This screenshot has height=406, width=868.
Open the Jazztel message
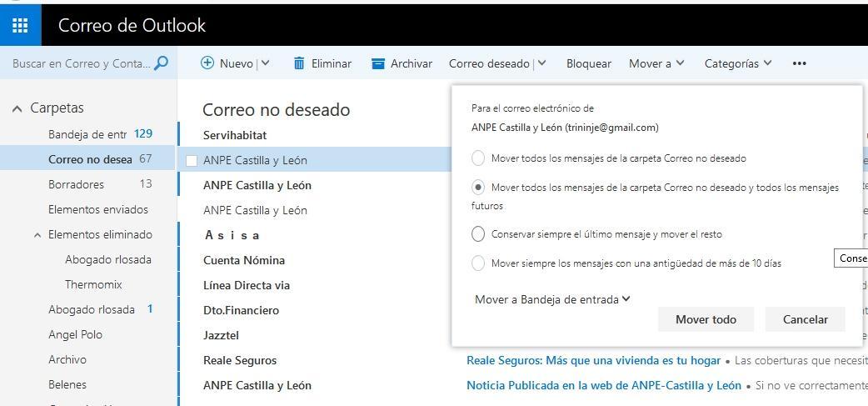[221, 335]
